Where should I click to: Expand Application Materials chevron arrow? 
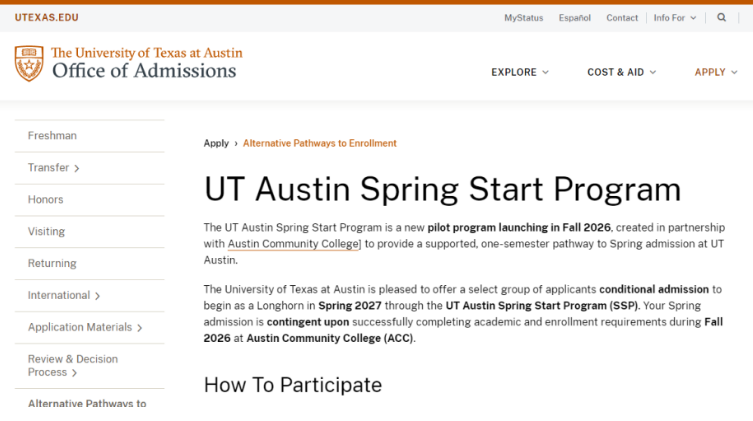140,328
